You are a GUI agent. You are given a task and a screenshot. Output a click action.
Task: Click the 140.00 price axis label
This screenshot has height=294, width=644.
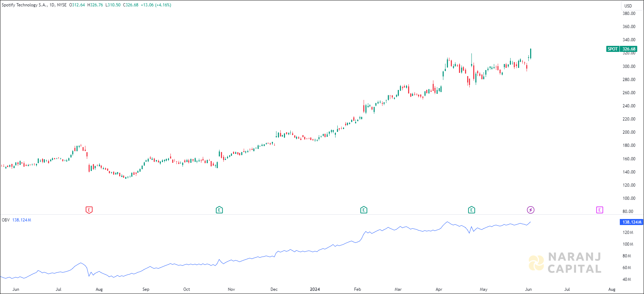[x=629, y=172]
